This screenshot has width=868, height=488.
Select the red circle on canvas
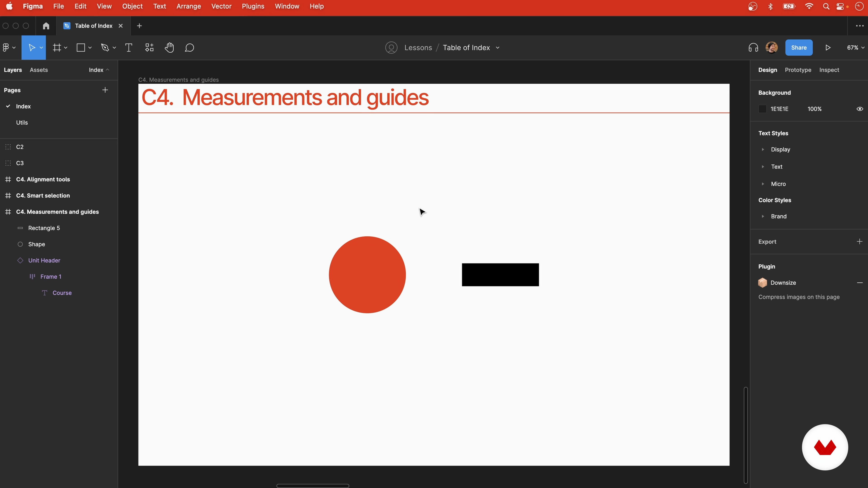(x=367, y=274)
